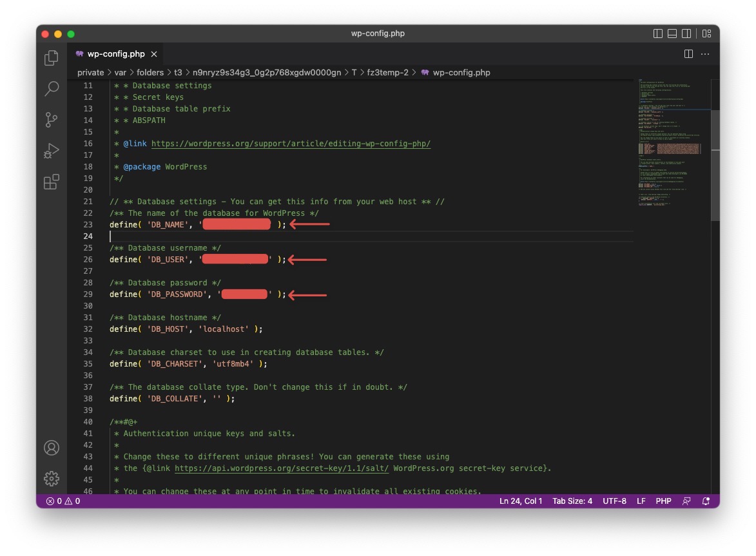Click the 'Database hostname' comment

[165, 318]
